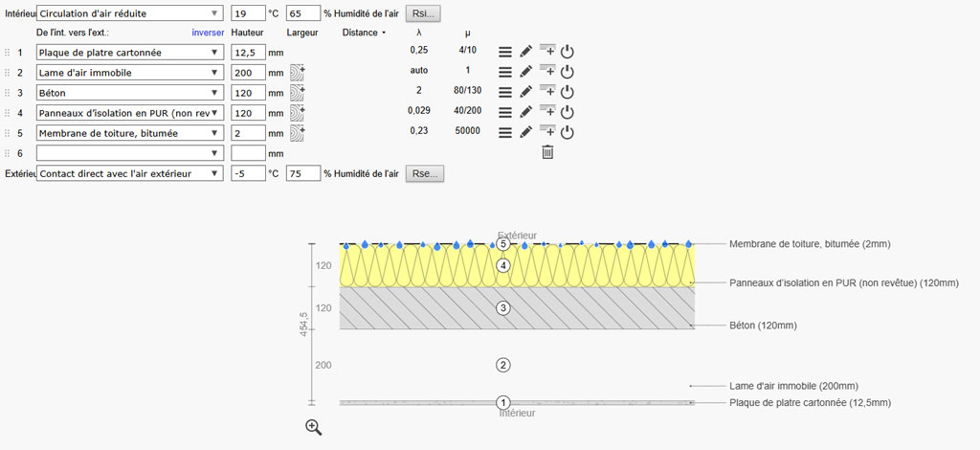Add wood framing icon to Béton layer
980x450 pixels.
(x=297, y=92)
